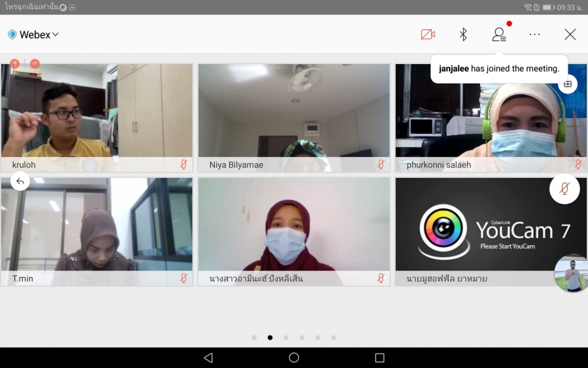Open the participants list
Image resolution: width=588 pixels, height=368 pixels.
coord(499,35)
